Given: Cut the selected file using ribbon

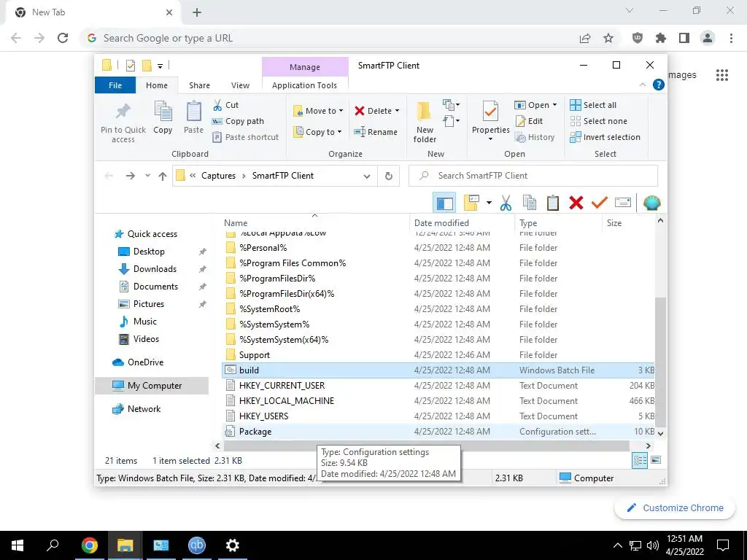Looking at the screenshot, I should [226, 105].
